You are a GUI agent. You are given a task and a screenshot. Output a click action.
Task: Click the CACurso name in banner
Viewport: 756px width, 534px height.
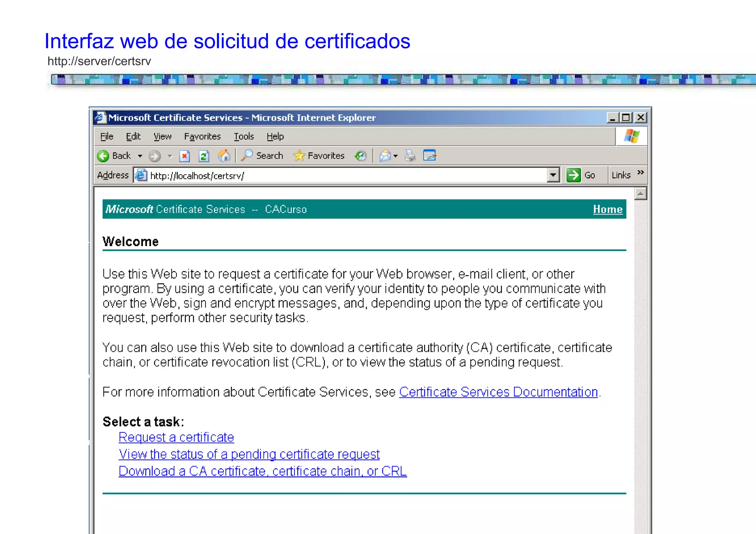[x=286, y=209]
